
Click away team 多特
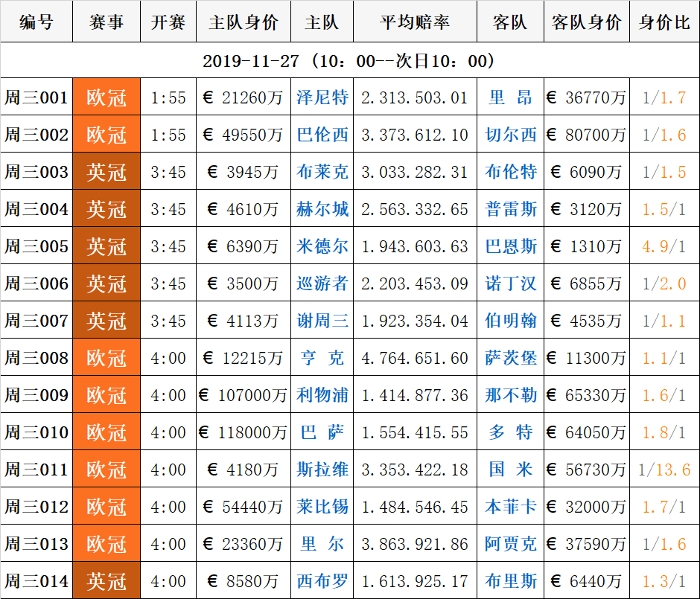[510, 432]
